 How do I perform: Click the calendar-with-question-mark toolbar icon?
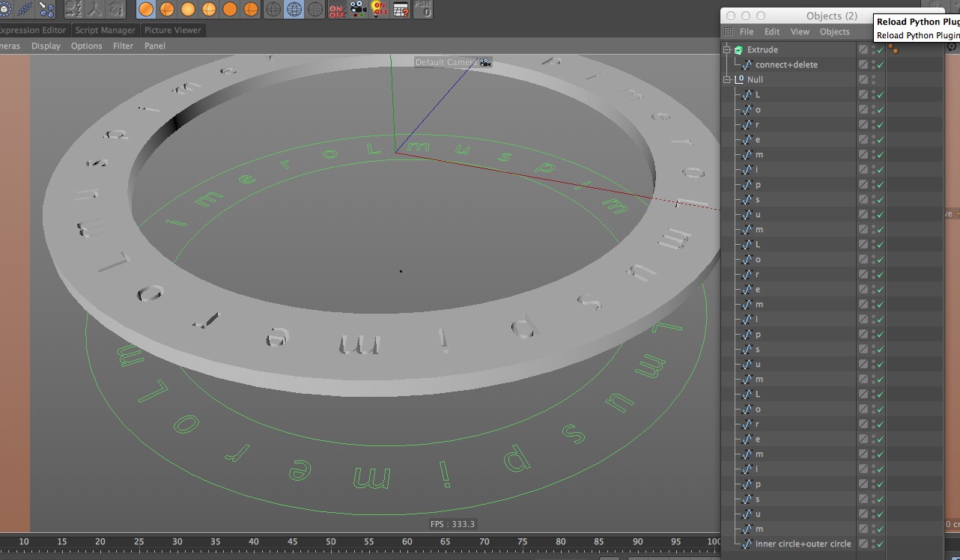point(401,9)
